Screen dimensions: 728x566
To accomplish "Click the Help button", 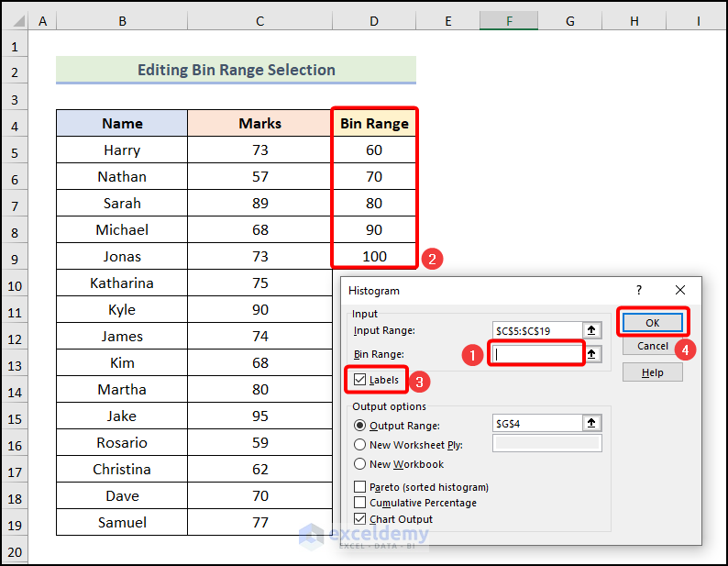I will coord(653,372).
